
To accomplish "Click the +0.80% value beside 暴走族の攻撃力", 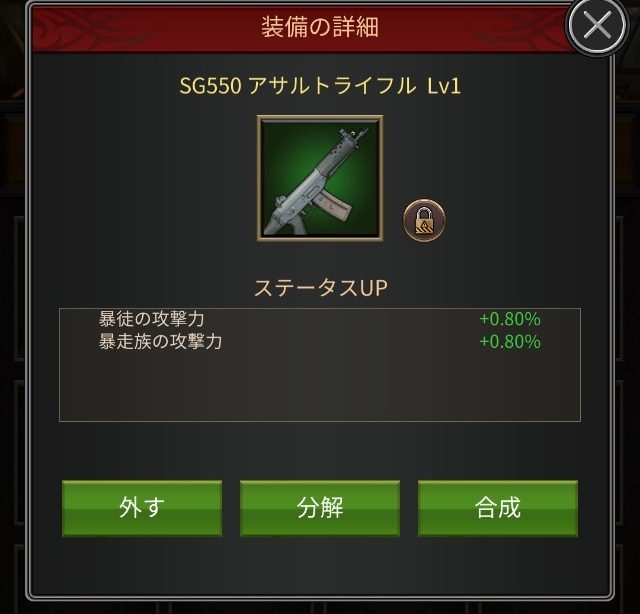I will pyautogui.click(x=510, y=341).
